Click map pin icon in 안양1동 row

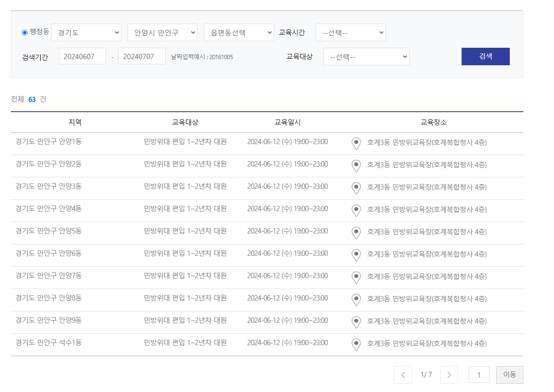tap(356, 143)
